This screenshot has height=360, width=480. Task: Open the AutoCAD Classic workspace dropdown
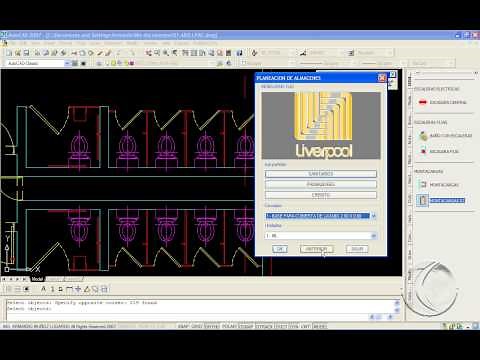pyautogui.click(x=67, y=63)
